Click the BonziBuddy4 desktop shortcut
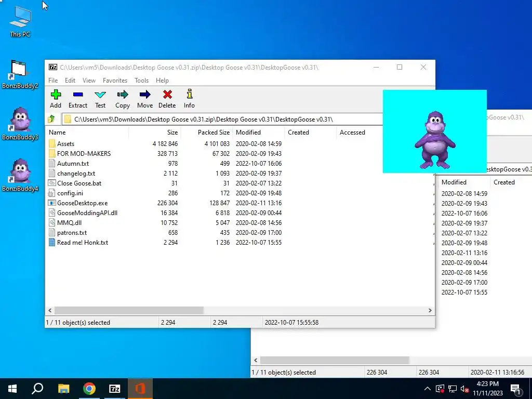The image size is (532, 399). (20, 175)
